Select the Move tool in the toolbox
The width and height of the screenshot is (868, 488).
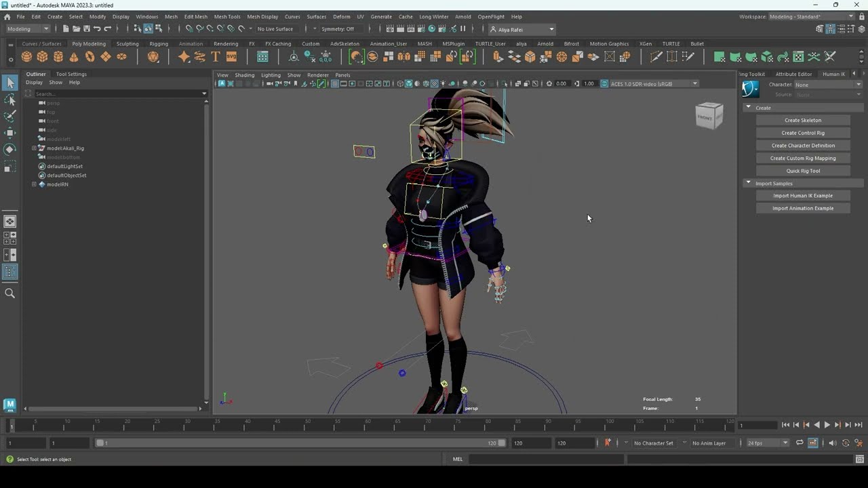point(9,133)
